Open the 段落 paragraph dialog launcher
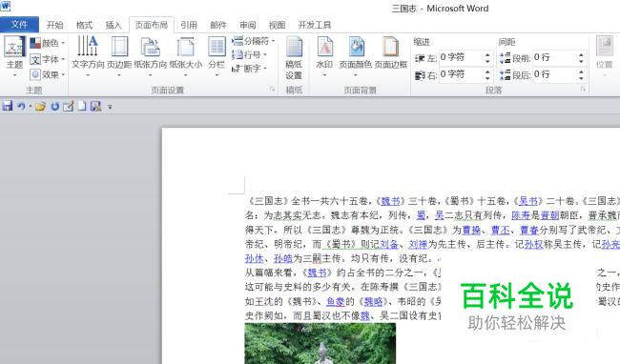 coord(583,90)
